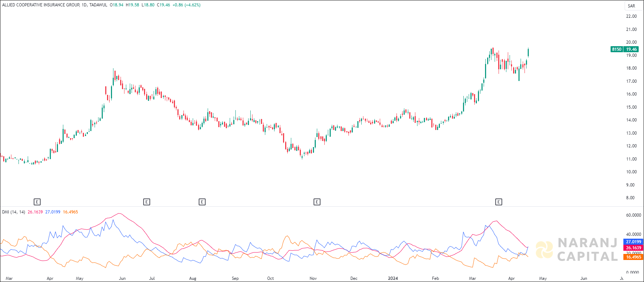Screen dimensions: 644x282
Task: Click the 8150 ticker tag on price scale
Action: (617, 49)
